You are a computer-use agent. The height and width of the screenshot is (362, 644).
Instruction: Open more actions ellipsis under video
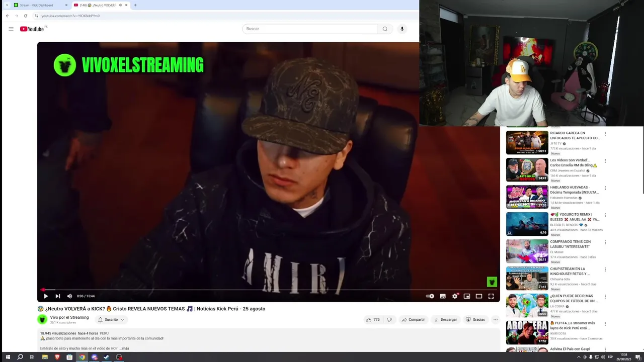(x=496, y=320)
